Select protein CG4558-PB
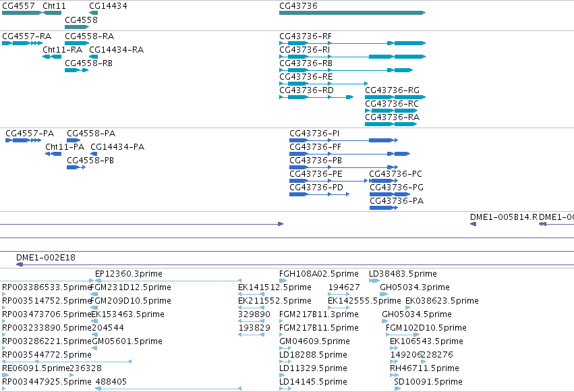Image resolution: width=574 pixels, height=392 pixels. click(x=76, y=167)
